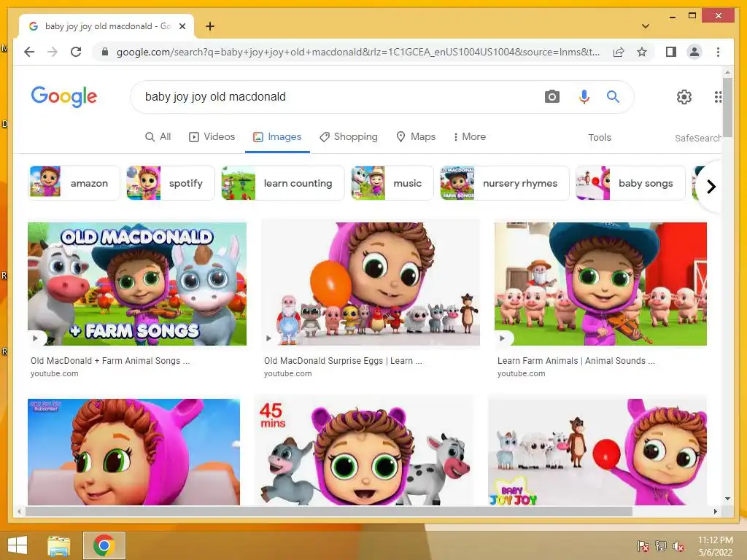This screenshot has height=560, width=747.
Task: Open the Chrome profile avatar
Action: 694,52
